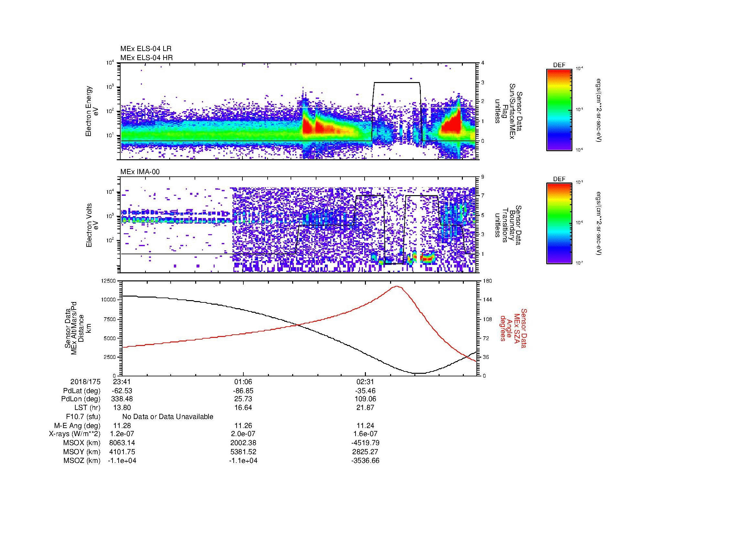Click the LST value '13.80'
756x534 pixels.
122,408
